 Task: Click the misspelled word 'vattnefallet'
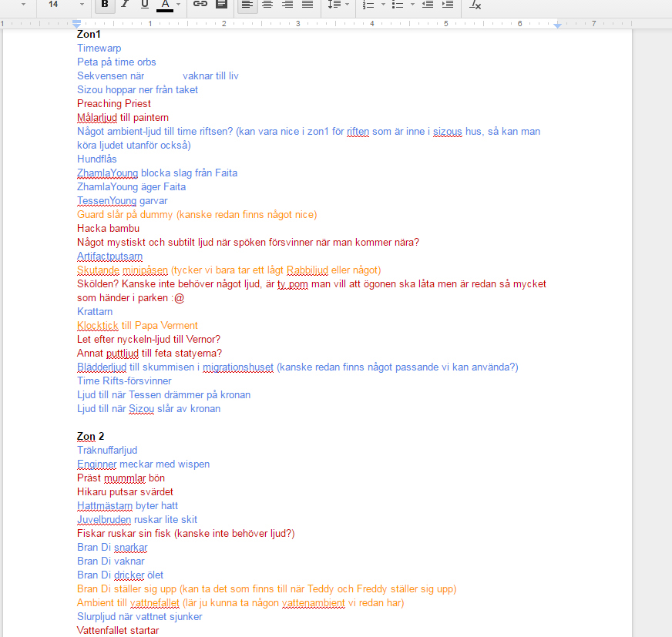coord(155,603)
